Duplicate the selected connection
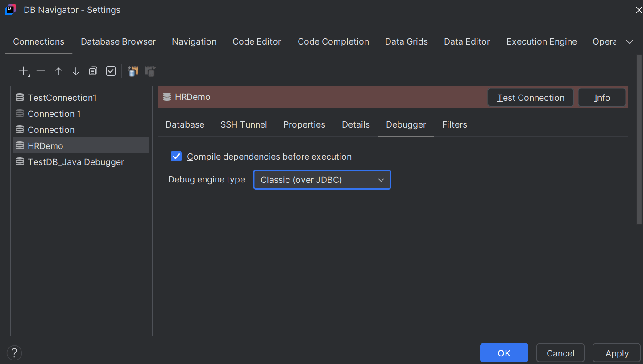 click(x=93, y=71)
